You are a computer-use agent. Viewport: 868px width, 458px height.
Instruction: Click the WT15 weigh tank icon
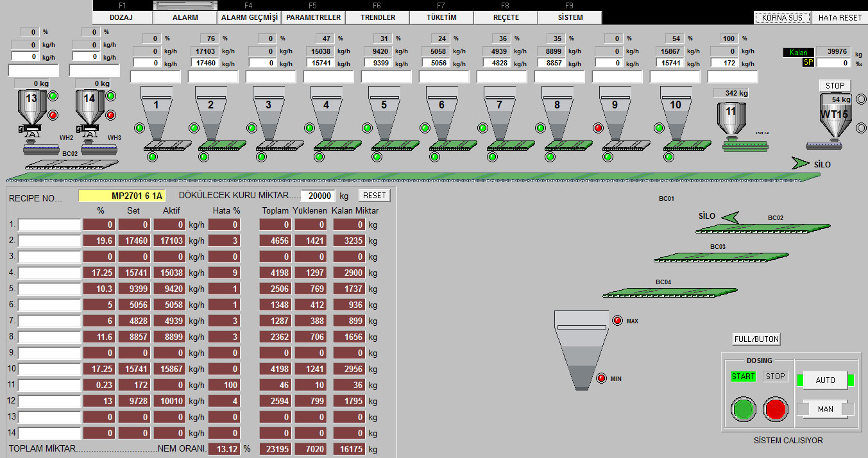point(834,115)
